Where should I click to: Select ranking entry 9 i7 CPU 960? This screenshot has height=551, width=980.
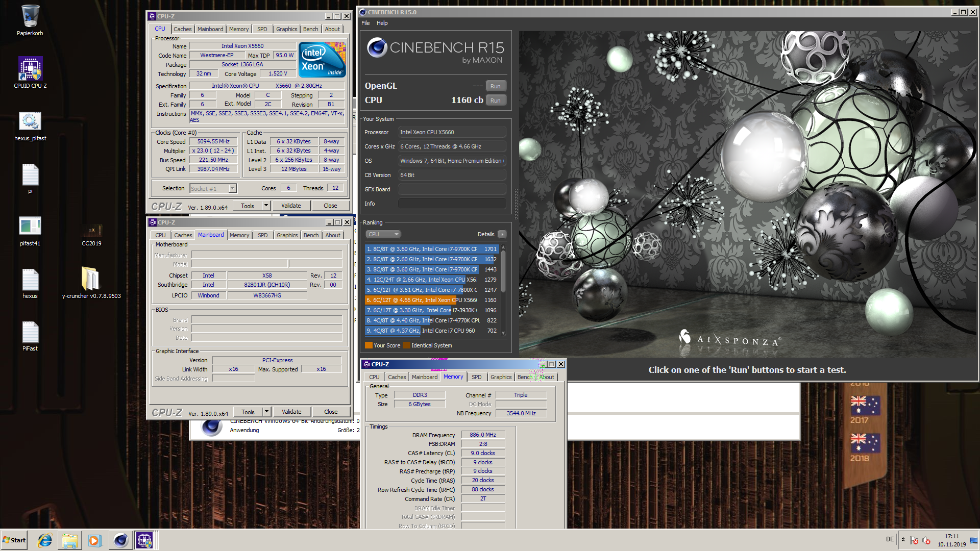click(x=432, y=331)
